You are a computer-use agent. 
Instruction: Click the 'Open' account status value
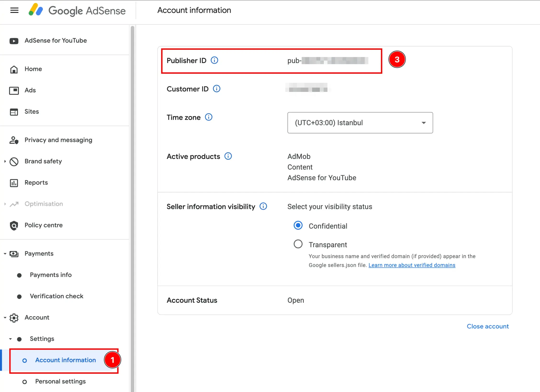296,300
